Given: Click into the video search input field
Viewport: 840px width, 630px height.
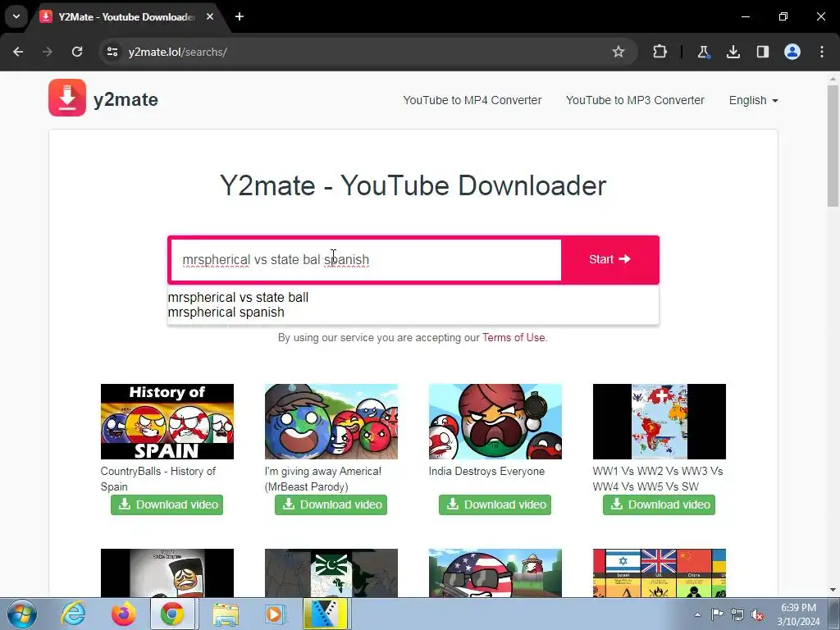Looking at the screenshot, I should click(366, 260).
